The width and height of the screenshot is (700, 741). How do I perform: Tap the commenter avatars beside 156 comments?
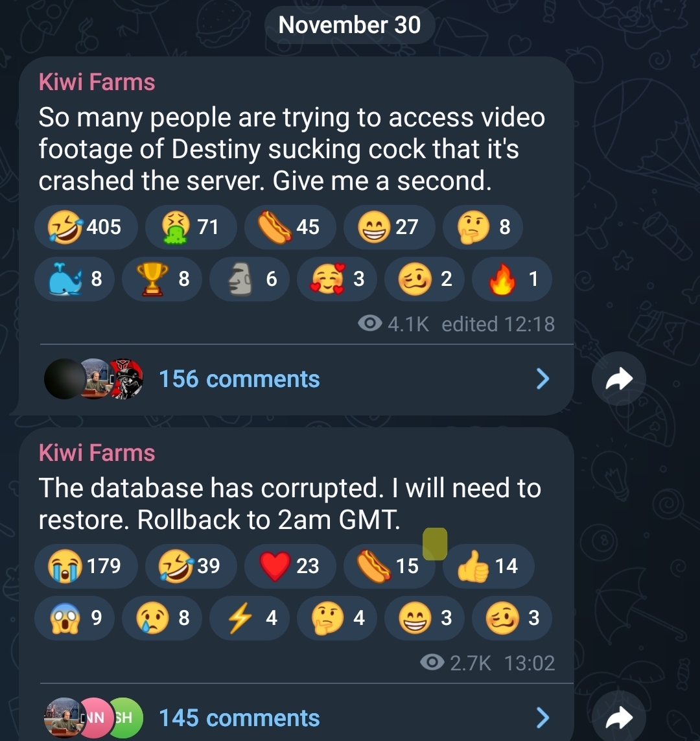pyautogui.click(x=93, y=379)
